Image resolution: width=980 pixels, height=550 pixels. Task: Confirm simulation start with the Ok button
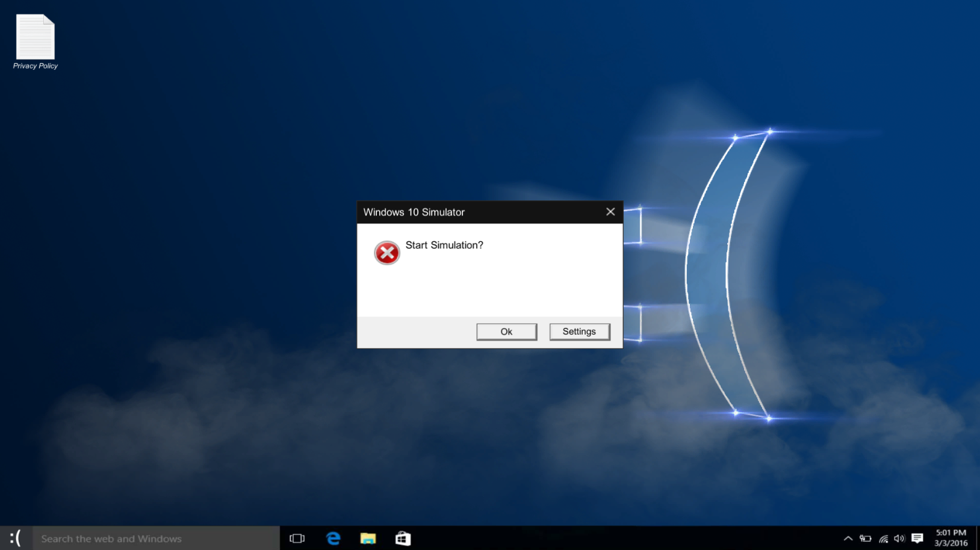click(506, 332)
